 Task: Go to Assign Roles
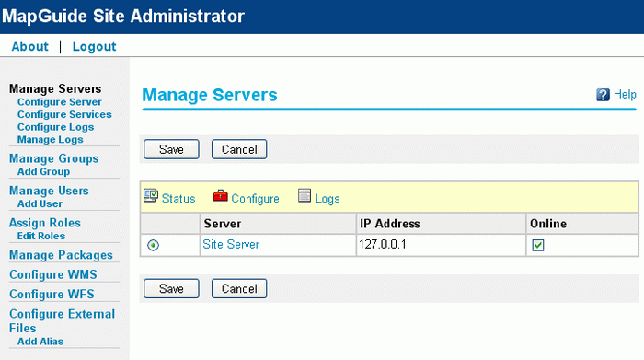click(x=45, y=223)
